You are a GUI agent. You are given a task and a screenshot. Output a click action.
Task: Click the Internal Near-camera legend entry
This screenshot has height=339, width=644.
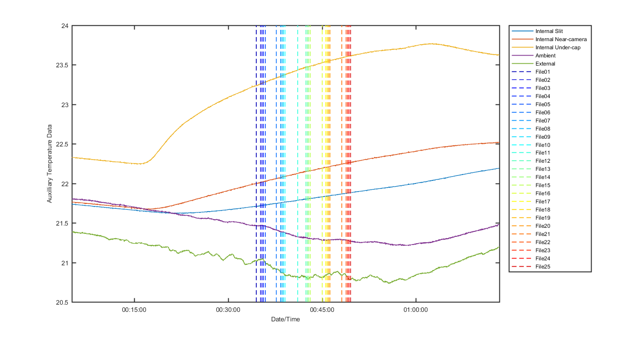(550, 39)
